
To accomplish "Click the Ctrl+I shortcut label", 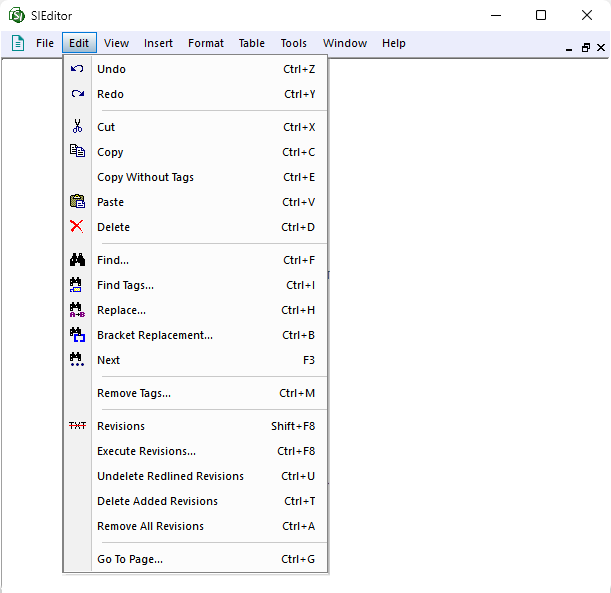I will [x=300, y=285].
